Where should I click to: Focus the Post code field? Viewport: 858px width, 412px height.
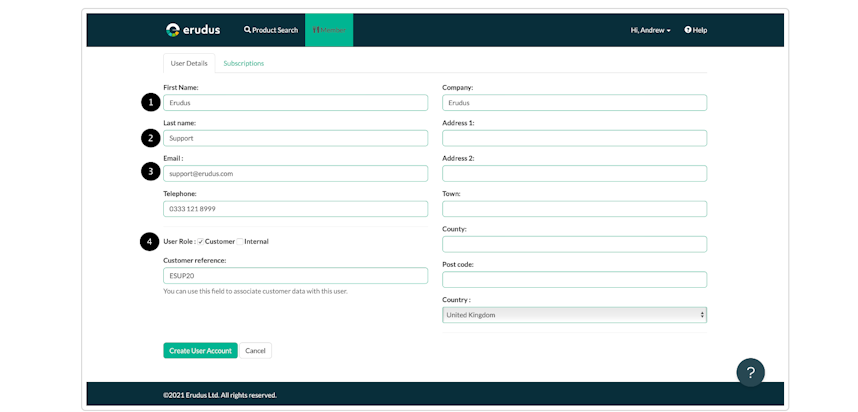click(575, 279)
